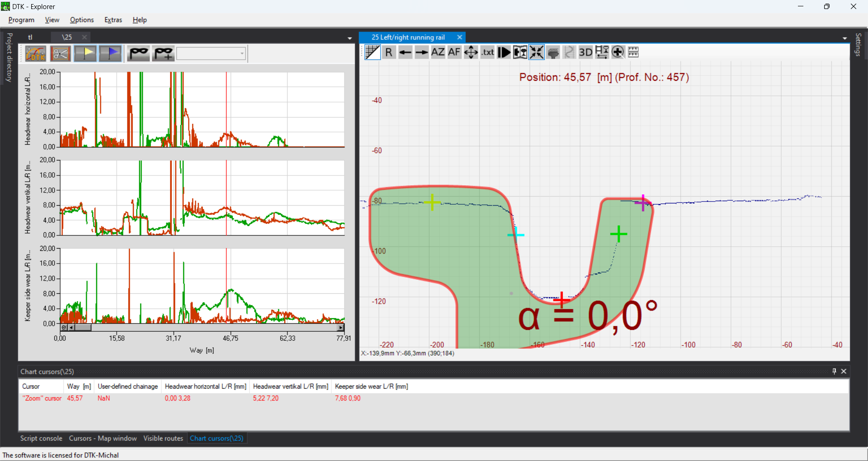Click the mask icon with plus sign
Image resolution: width=868 pixels, height=461 pixels.
[163, 54]
